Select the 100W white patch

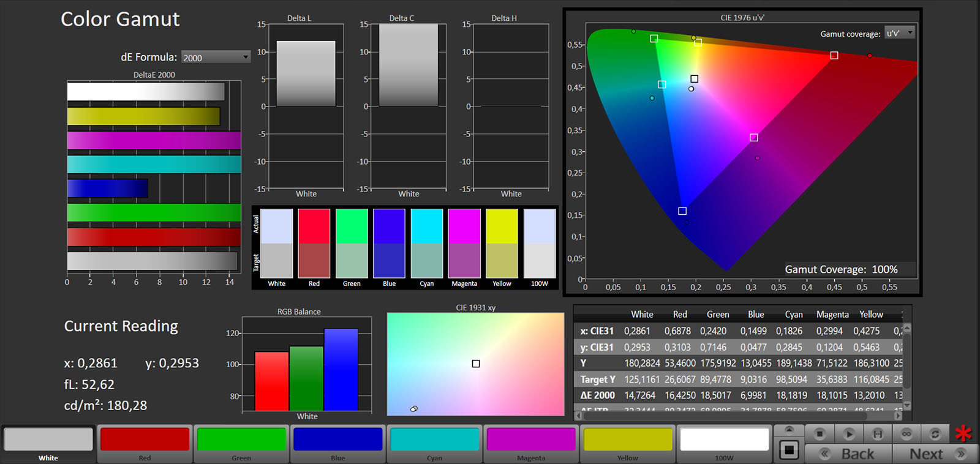point(724,440)
